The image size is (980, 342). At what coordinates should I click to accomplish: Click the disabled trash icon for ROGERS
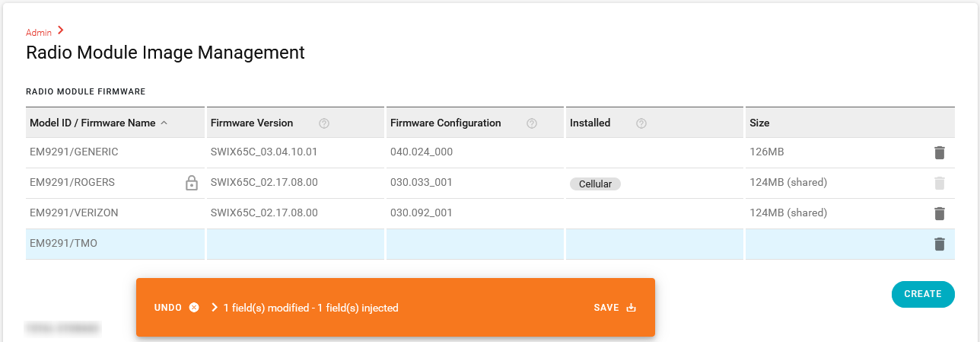coord(939,183)
